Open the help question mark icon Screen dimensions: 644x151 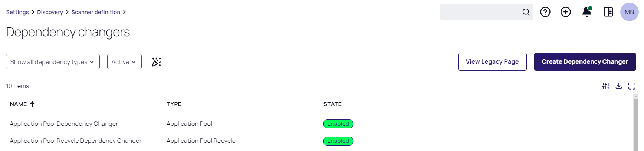(x=545, y=12)
